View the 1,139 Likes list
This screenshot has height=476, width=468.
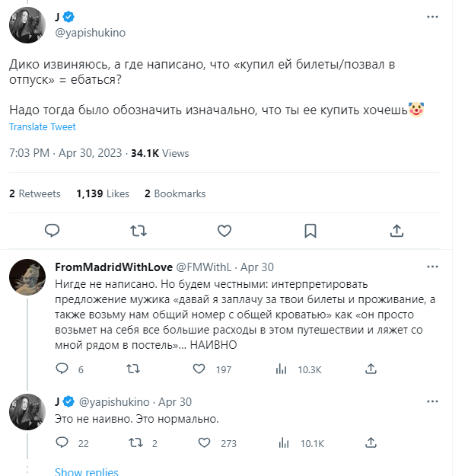tap(103, 194)
